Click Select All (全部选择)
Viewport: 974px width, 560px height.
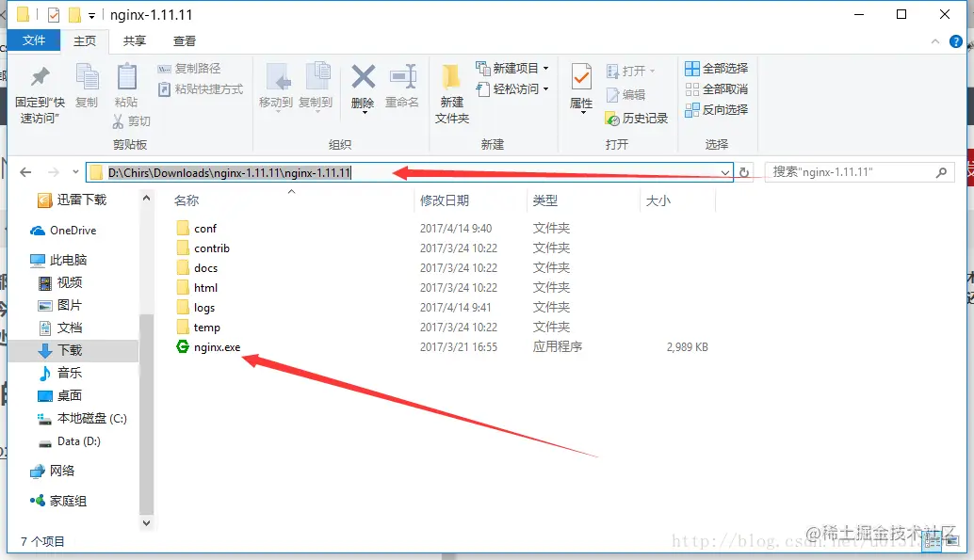[716, 69]
